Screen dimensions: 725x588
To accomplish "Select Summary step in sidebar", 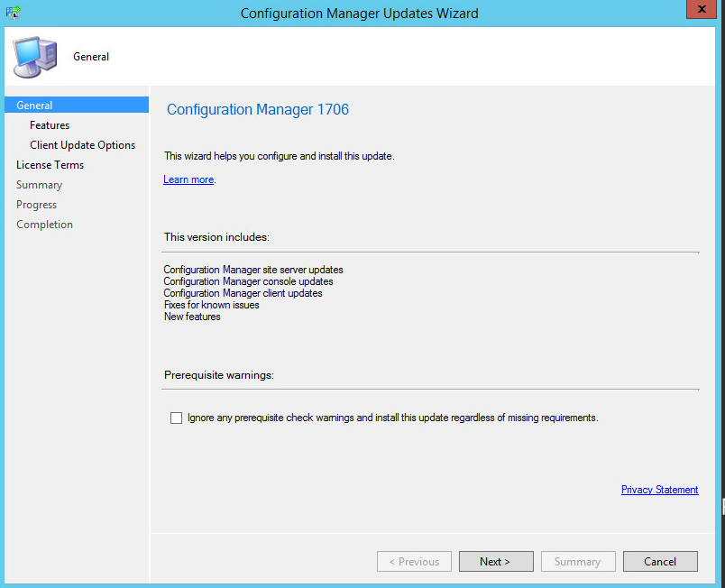I will click(x=40, y=185).
